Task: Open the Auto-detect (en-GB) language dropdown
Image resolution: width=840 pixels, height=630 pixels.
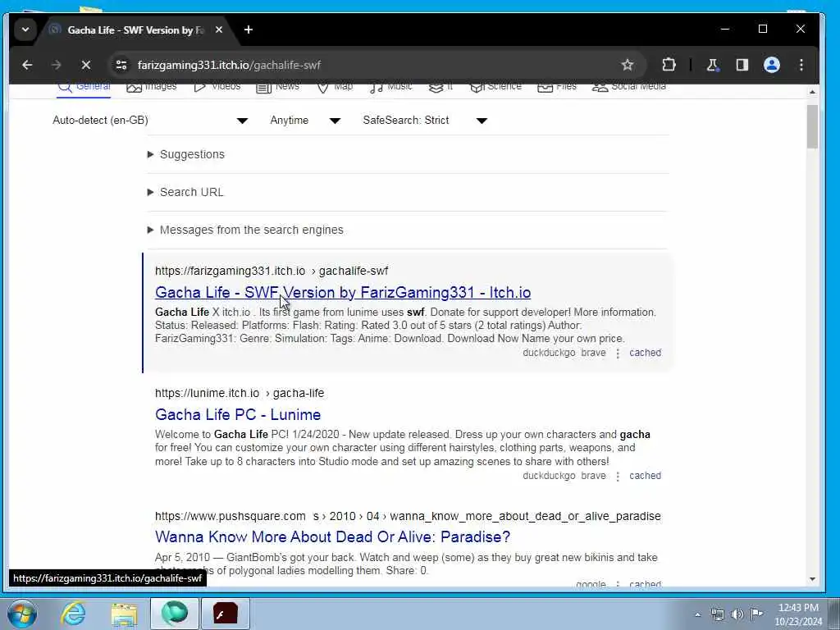Action: [150, 120]
